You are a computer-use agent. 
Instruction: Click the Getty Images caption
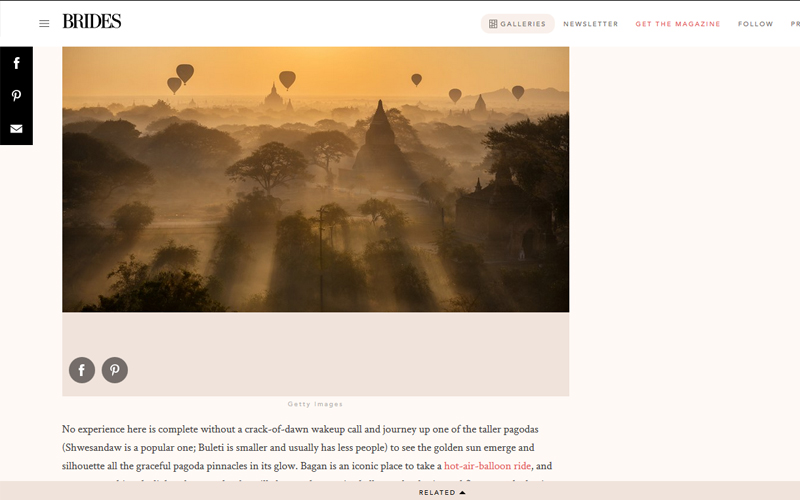(x=315, y=404)
